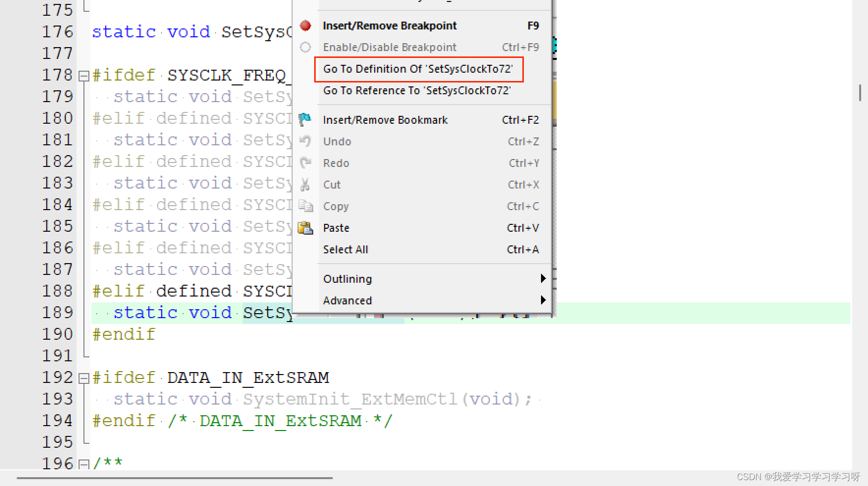This screenshot has height=486, width=868.
Task: Click 'void' keyword on line 189
Action: click(x=210, y=313)
